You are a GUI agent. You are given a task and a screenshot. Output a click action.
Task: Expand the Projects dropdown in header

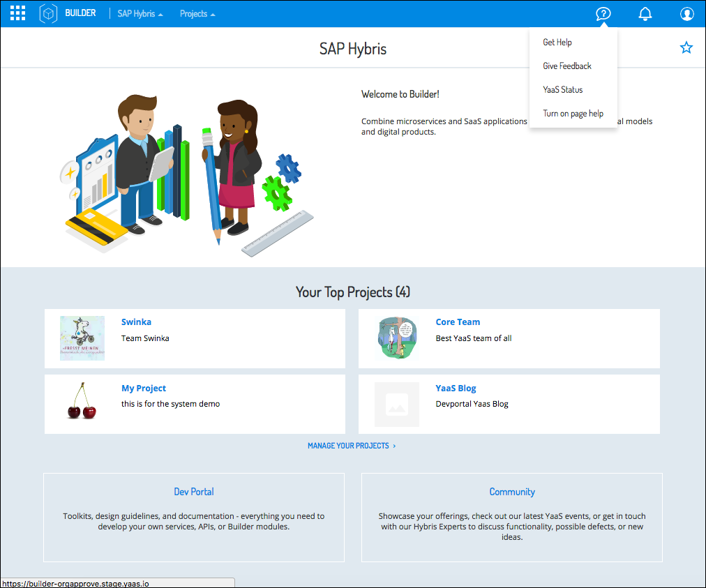coord(197,13)
